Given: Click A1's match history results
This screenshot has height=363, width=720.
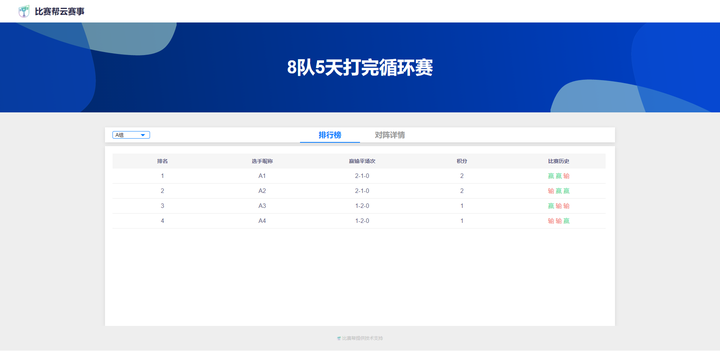Looking at the screenshot, I should [558, 176].
